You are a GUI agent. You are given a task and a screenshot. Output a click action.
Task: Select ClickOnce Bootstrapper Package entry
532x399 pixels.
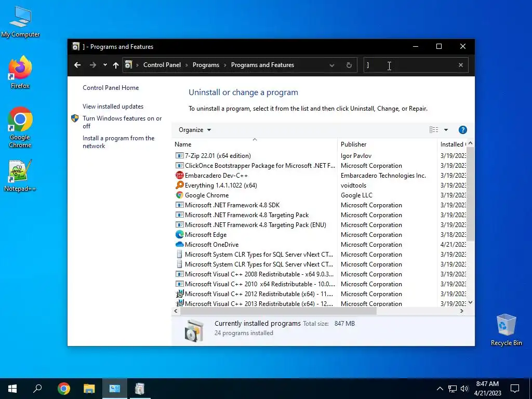(x=260, y=166)
